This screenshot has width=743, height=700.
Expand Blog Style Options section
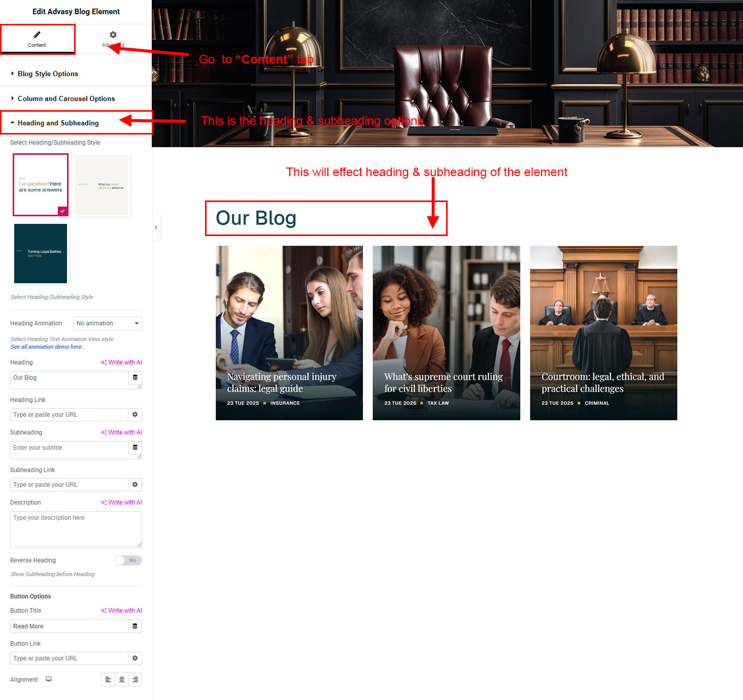[48, 74]
